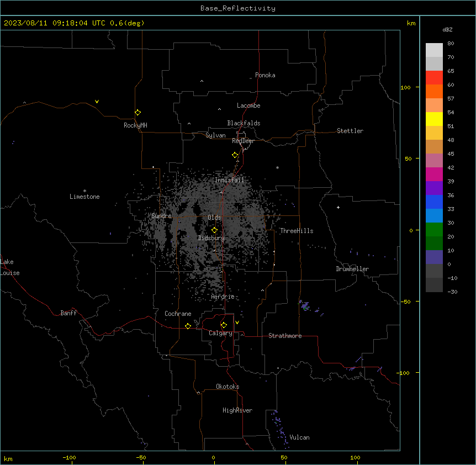Select the light blue swatch below 33 dBZ
The image size is (476, 465).
click(x=434, y=216)
